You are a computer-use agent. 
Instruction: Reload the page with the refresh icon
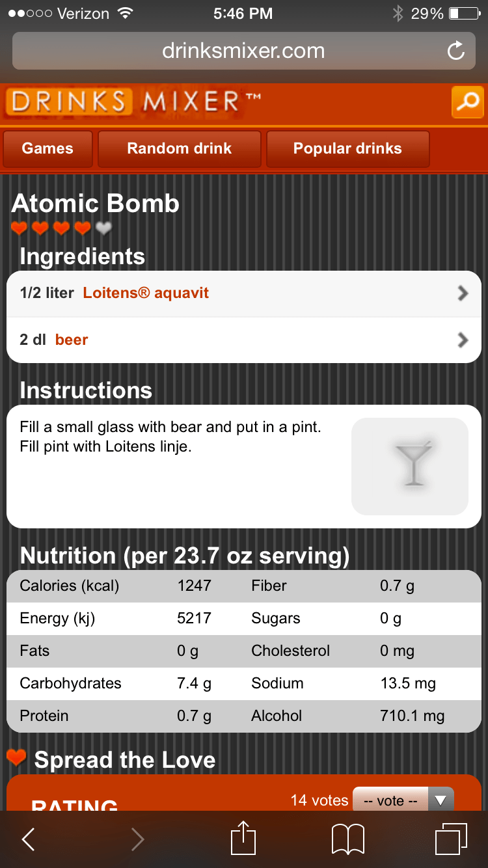click(456, 51)
